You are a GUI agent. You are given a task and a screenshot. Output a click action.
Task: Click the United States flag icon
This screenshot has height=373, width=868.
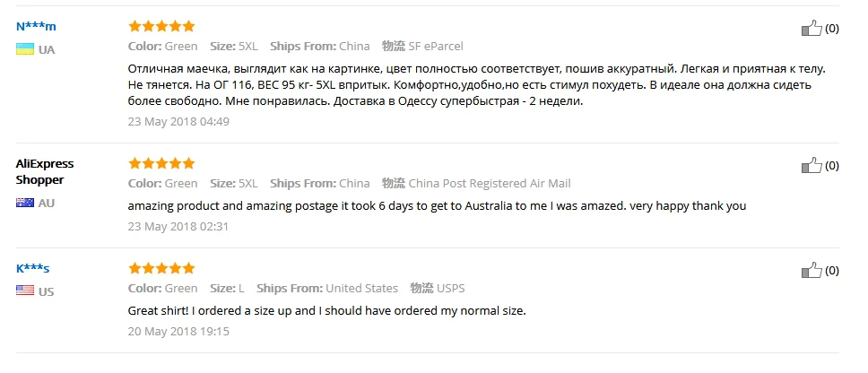[25, 291]
